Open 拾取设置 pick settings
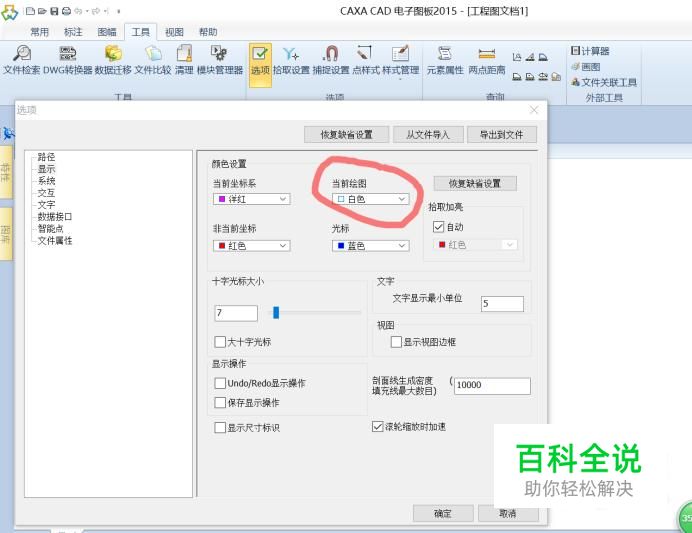Viewport: 692px width, 533px height. pyautogui.click(x=291, y=60)
